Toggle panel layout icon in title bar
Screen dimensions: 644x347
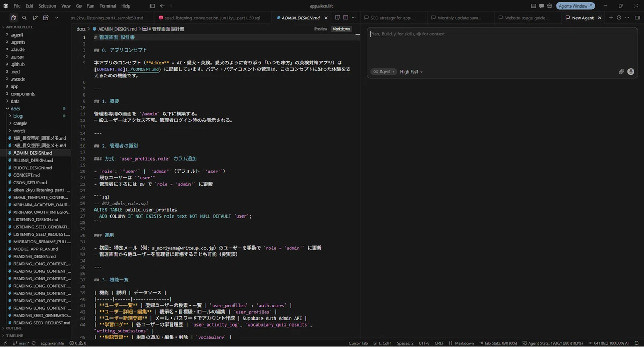(533, 6)
